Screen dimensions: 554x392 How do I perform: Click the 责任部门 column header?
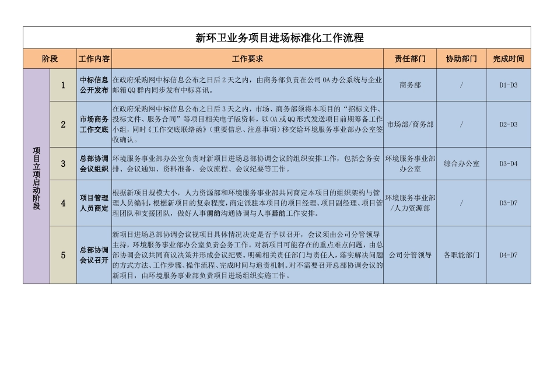click(410, 59)
